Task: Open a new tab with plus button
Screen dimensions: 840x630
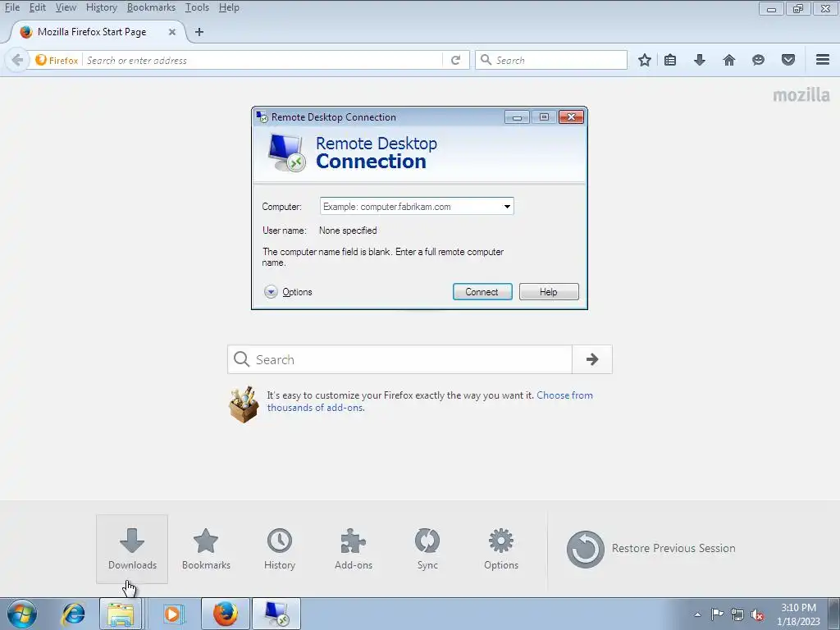Action: (199, 32)
